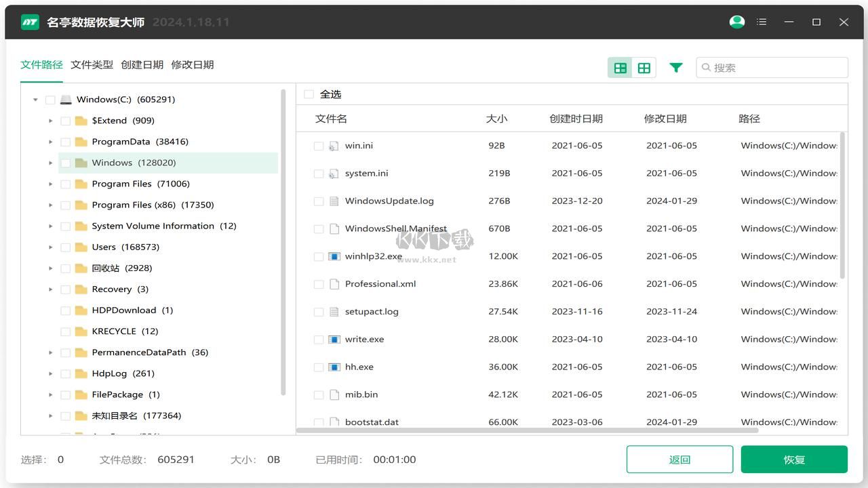Switch to the 文件类型 tab
868x488 pixels.
pyautogui.click(x=92, y=65)
